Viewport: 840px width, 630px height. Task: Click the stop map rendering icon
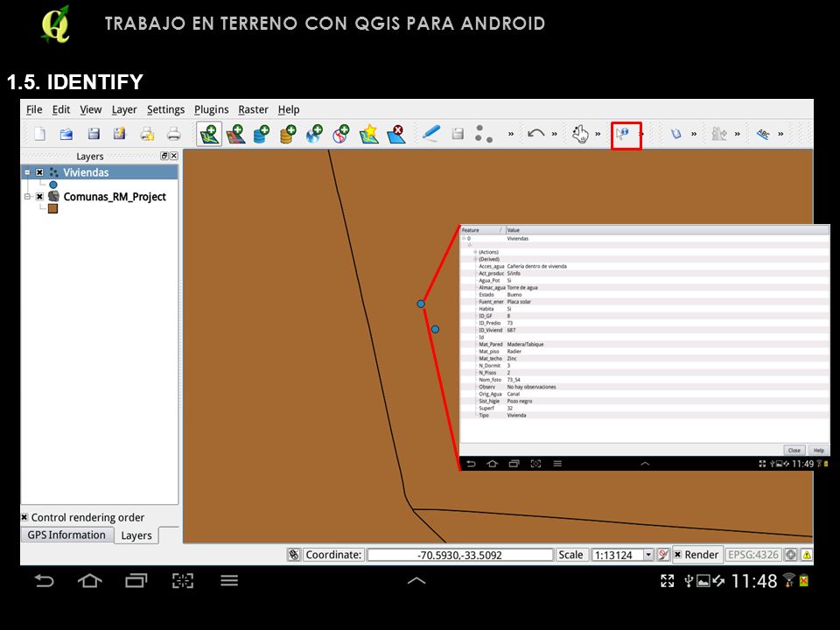tap(663, 555)
